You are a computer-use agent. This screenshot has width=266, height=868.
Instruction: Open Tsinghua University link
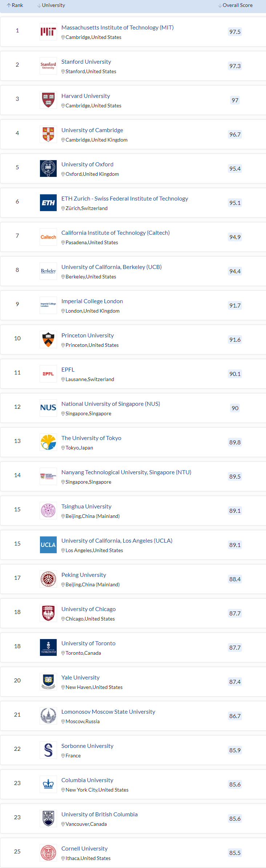coord(86,507)
